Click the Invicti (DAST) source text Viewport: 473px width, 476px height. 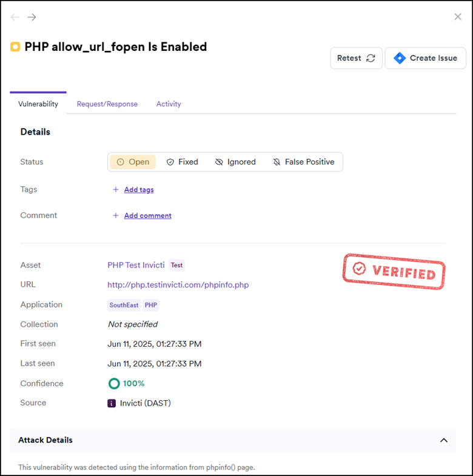pos(146,403)
